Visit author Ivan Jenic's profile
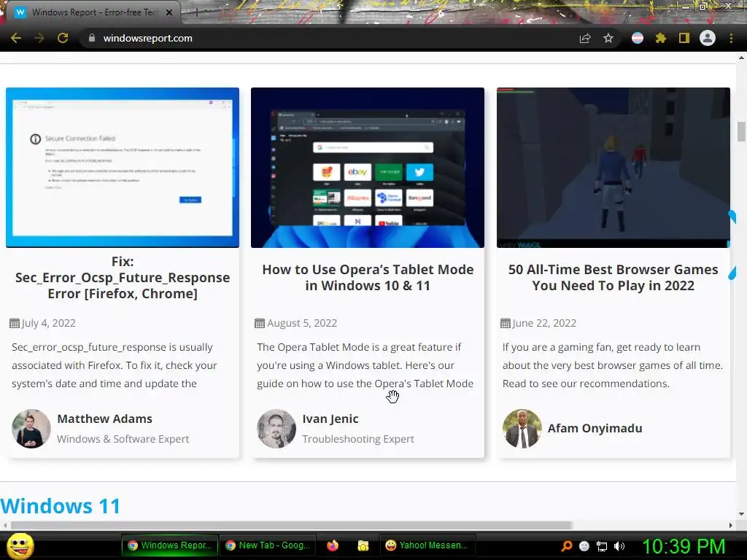747x560 pixels. point(330,419)
